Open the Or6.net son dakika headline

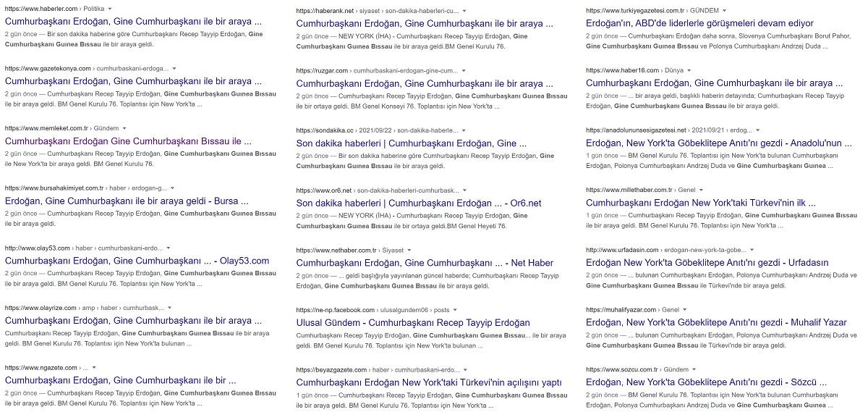[418, 203]
